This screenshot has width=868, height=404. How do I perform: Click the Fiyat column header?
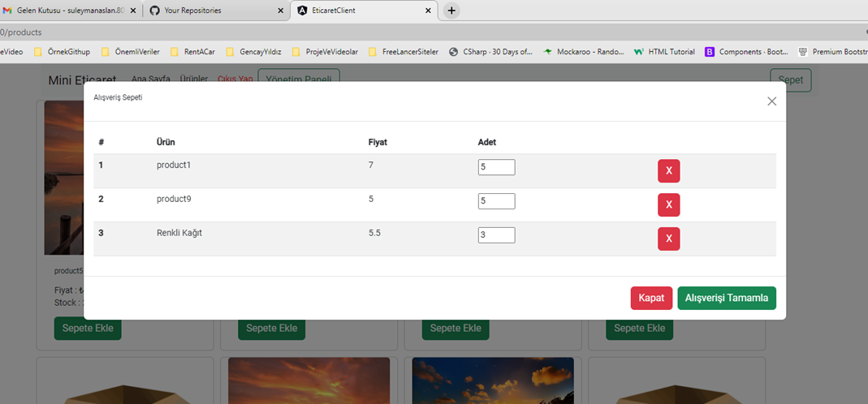point(378,142)
